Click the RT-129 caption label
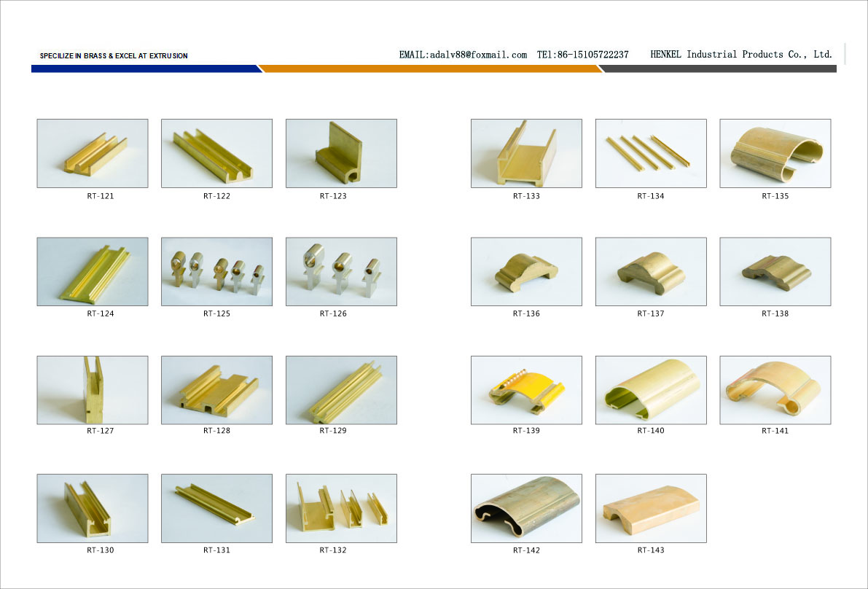The image size is (868, 589). [333, 431]
